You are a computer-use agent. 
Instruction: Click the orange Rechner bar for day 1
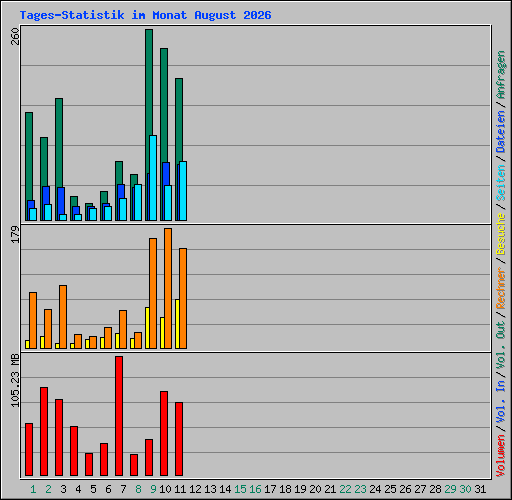pyautogui.click(x=33, y=321)
